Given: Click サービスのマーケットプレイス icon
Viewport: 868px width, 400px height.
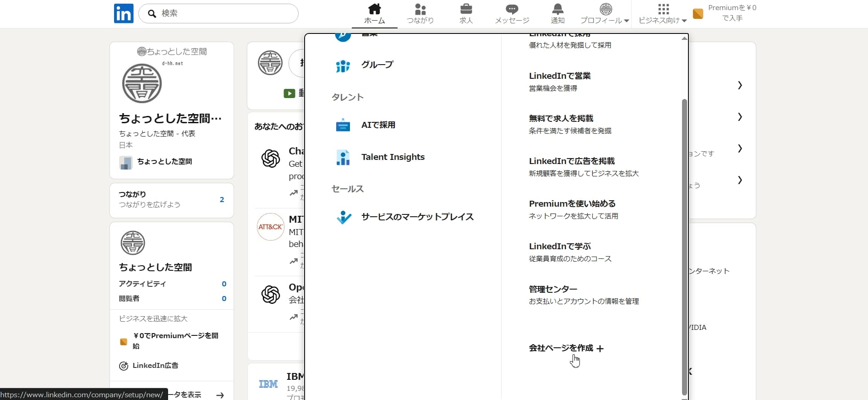Looking at the screenshot, I should pos(344,217).
